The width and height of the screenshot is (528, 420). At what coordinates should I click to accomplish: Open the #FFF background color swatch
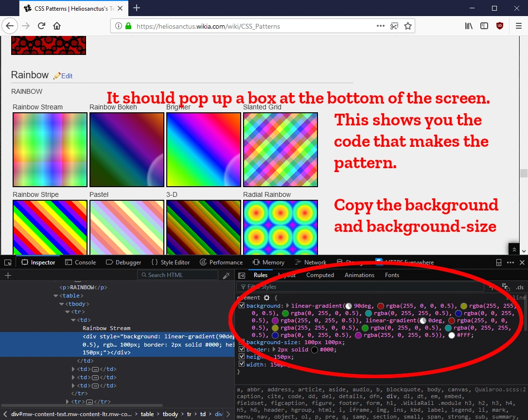pos(452,335)
